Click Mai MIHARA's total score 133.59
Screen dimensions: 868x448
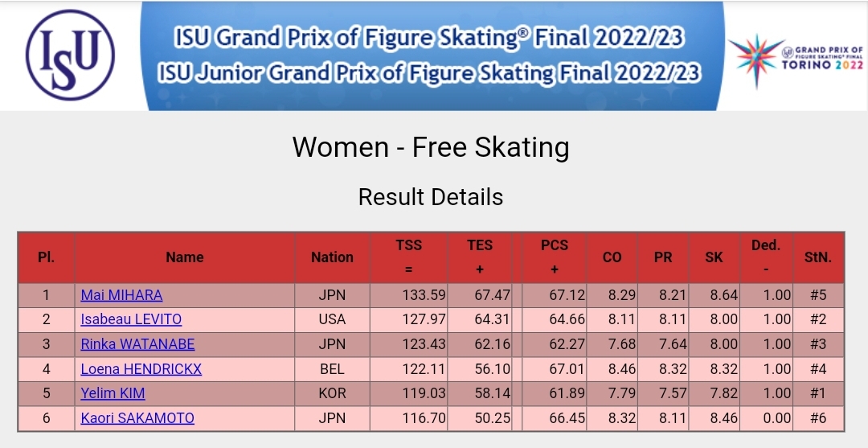[x=424, y=295]
